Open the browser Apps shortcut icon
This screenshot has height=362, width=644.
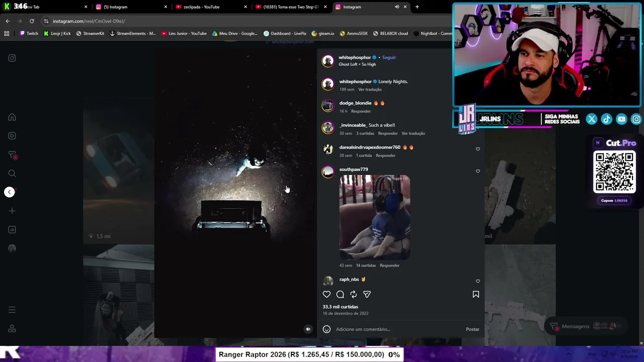tap(7, 34)
